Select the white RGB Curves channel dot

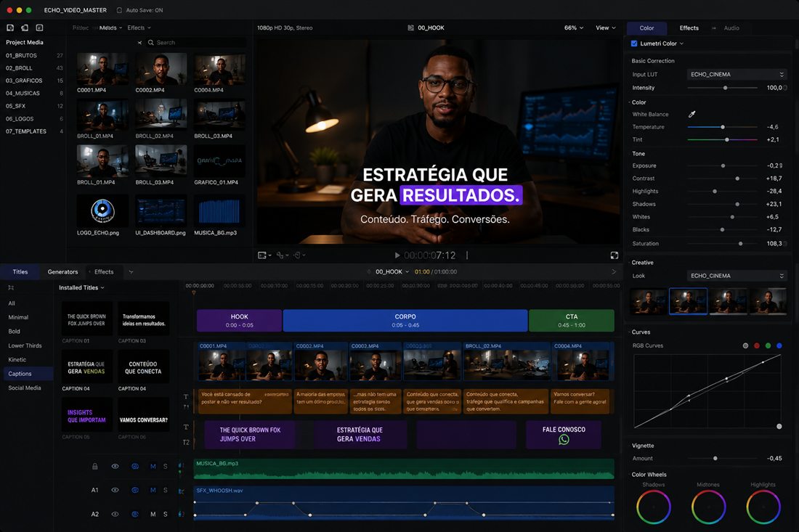click(745, 345)
